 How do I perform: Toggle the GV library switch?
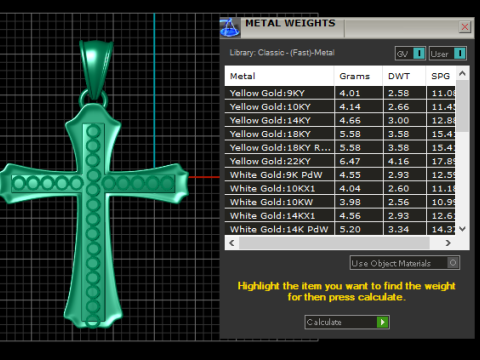tap(410, 54)
